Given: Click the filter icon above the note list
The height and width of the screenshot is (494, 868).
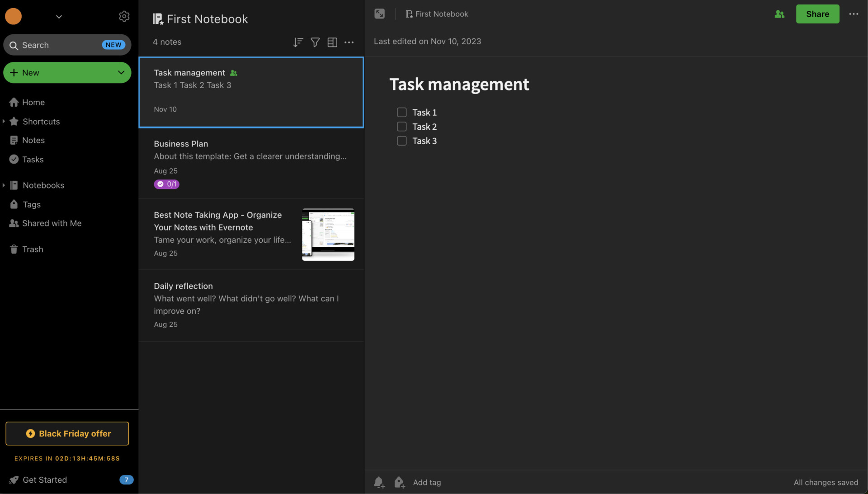Looking at the screenshot, I should pyautogui.click(x=315, y=42).
